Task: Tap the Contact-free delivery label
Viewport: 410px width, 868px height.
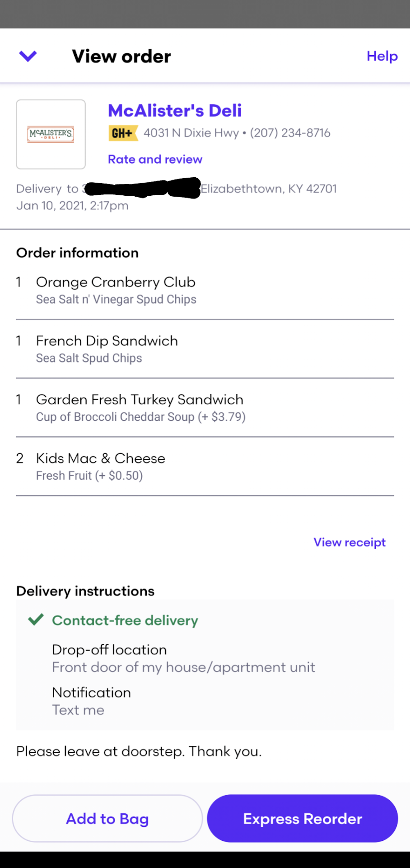Action: (x=125, y=620)
